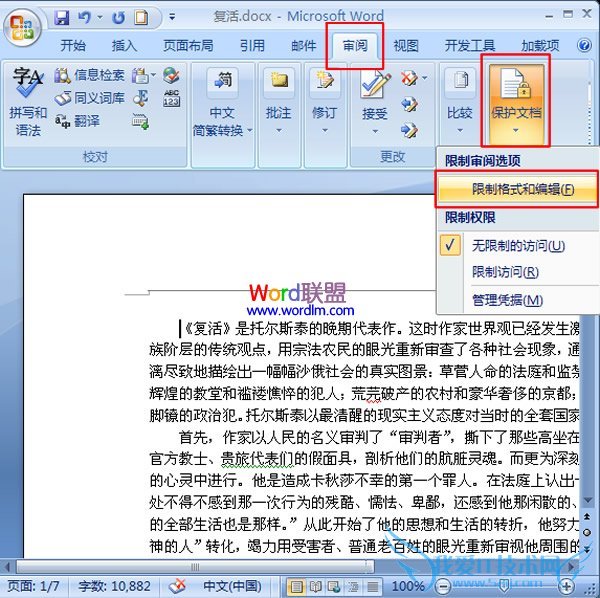Expand the 修订 tracking group

tap(324, 102)
